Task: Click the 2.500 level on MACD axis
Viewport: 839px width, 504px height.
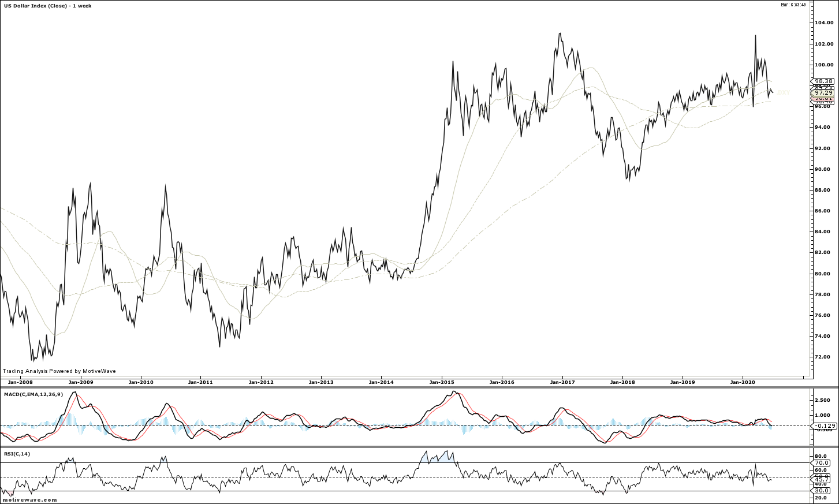Action: tap(823, 400)
